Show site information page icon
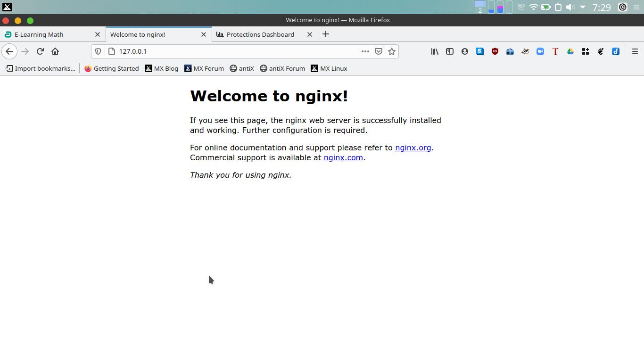Viewport: 644px width, 362px height. click(112, 51)
